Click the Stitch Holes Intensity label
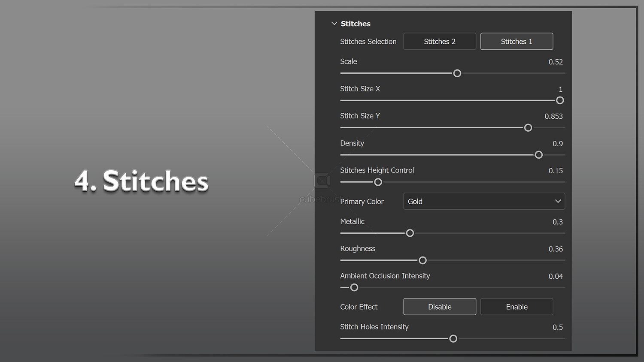Screen dimensions: 644x362 [374, 327]
